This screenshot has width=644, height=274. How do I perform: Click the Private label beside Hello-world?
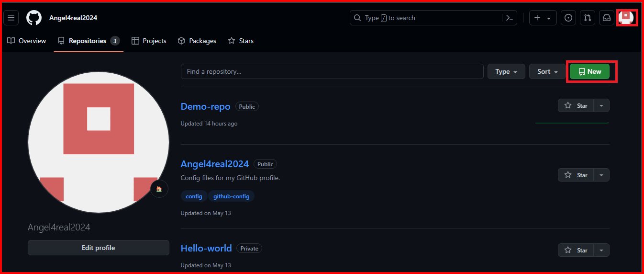tap(249, 248)
